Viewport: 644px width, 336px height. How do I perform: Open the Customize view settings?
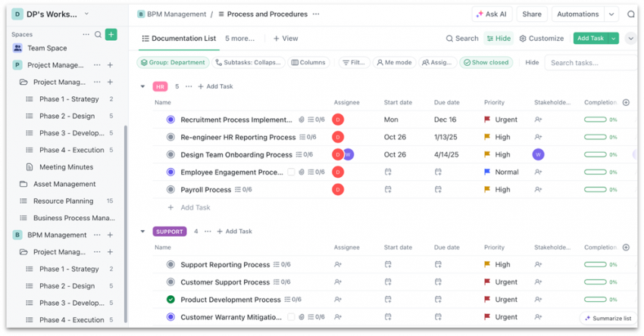[x=541, y=39]
